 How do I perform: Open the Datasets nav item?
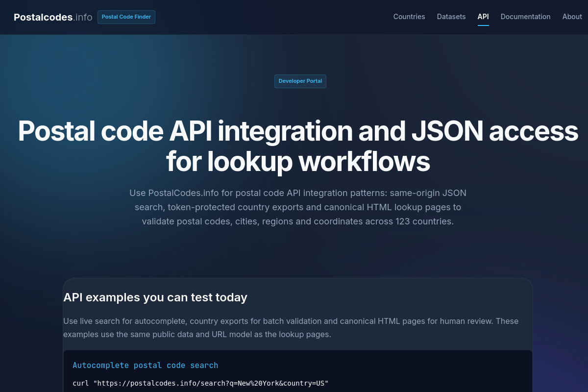pyautogui.click(x=451, y=17)
